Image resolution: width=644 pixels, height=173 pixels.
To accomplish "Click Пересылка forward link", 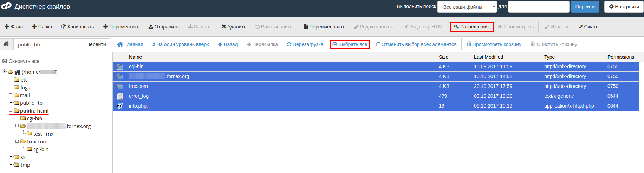I will (x=262, y=44).
